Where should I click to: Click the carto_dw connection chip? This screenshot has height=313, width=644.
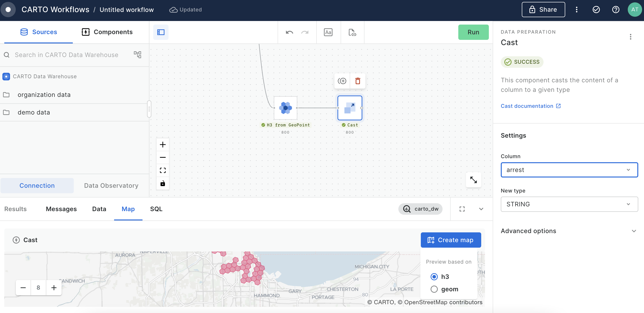pyautogui.click(x=420, y=209)
